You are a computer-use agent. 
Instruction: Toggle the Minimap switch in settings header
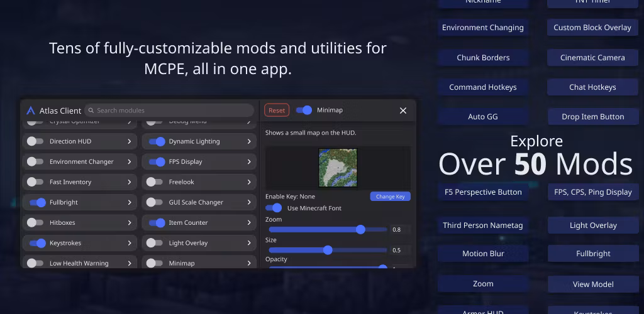pyautogui.click(x=304, y=111)
